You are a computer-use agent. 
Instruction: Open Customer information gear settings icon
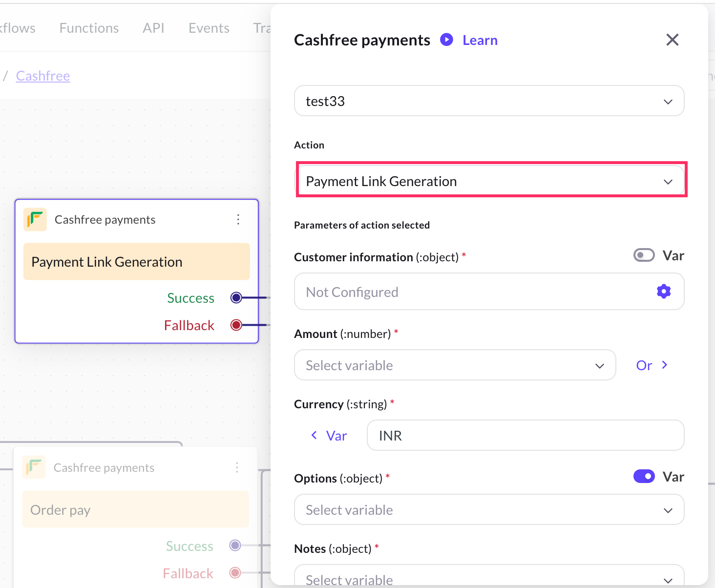pos(663,292)
